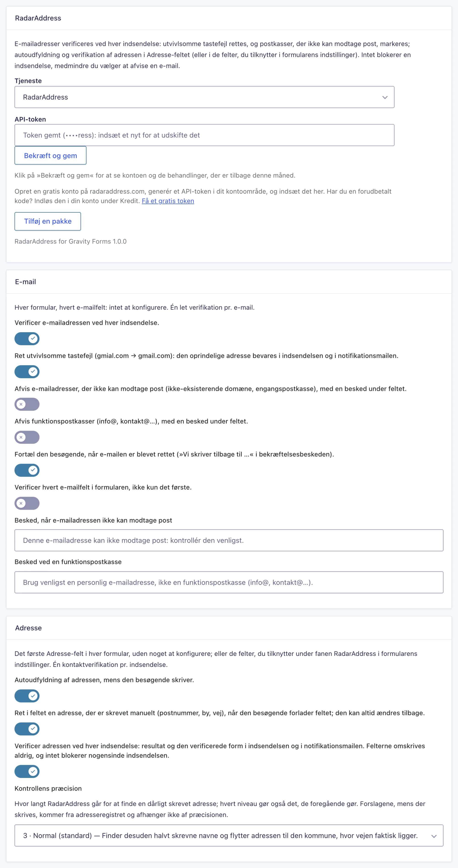Click the chevron in the Tjeneste select box
This screenshot has width=458, height=868.
(384, 97)
